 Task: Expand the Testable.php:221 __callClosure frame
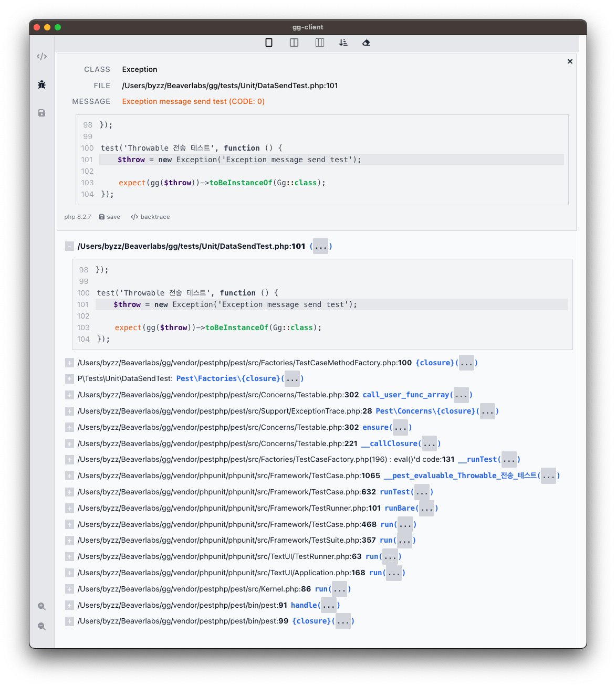click(x=69, y=443)
